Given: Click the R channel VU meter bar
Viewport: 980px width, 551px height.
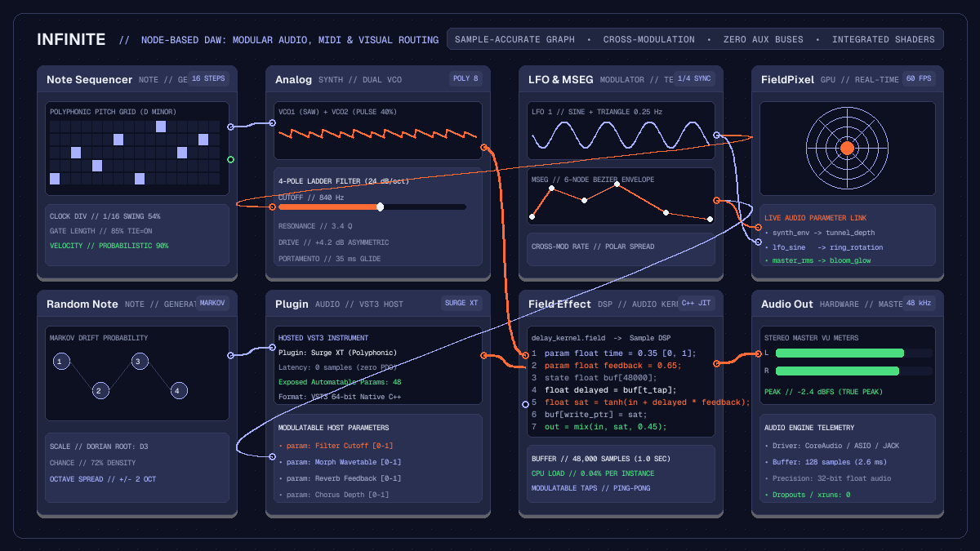Looking at the screenshot, I should (x=837, y=371).
